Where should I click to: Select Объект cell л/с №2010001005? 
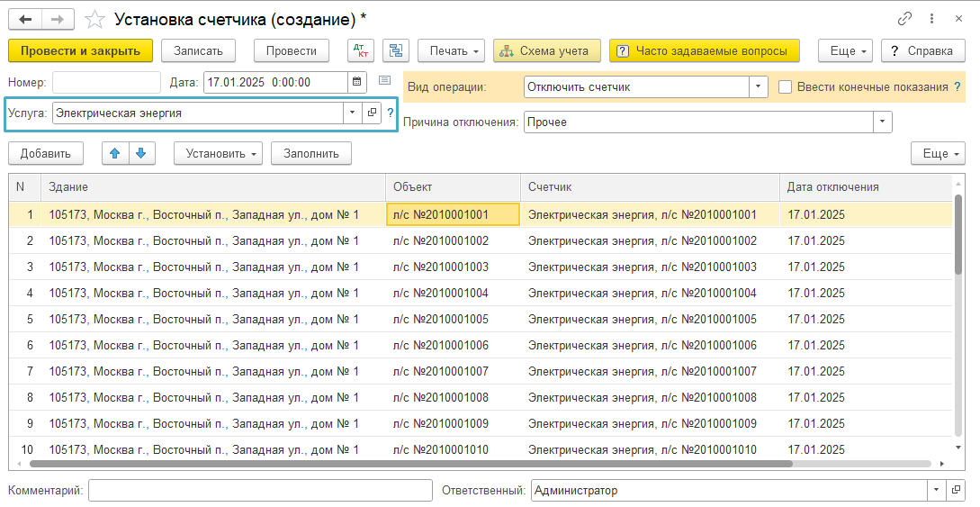click(454, 319)
